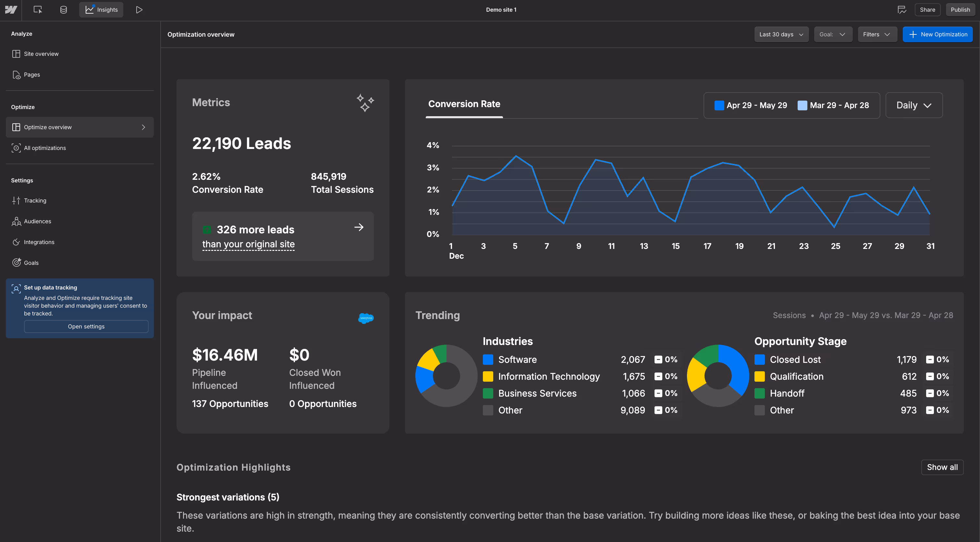Click the Webflow logo icon
The height and width of the screenshot is (542, 980).
click(x=11, y=10)
